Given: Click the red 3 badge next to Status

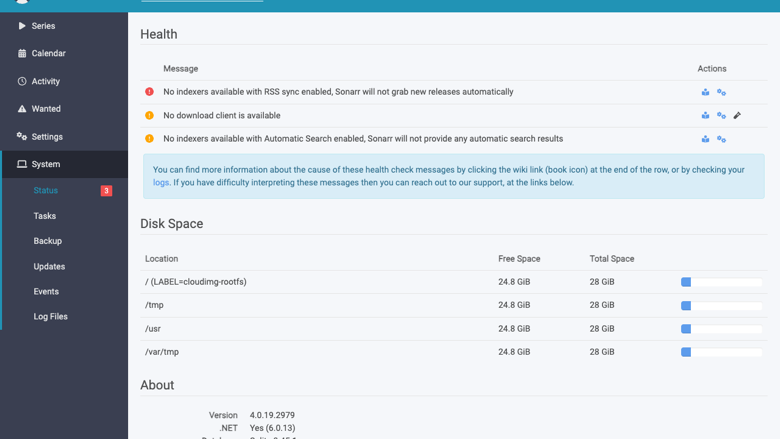Looking at the screenshot, I should point(106,190).
